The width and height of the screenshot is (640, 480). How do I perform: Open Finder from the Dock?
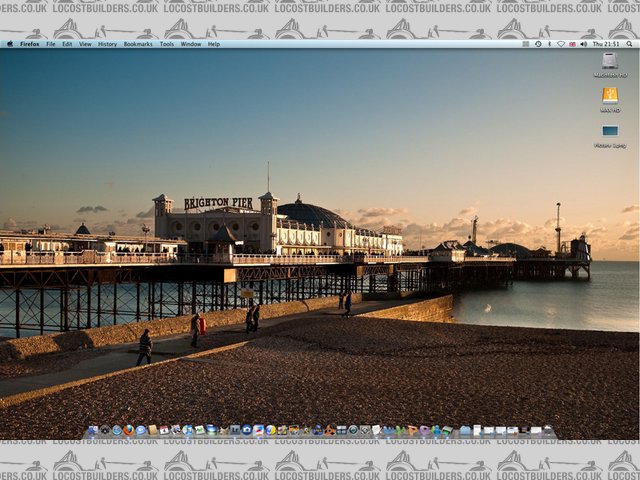tap(93, 430)
